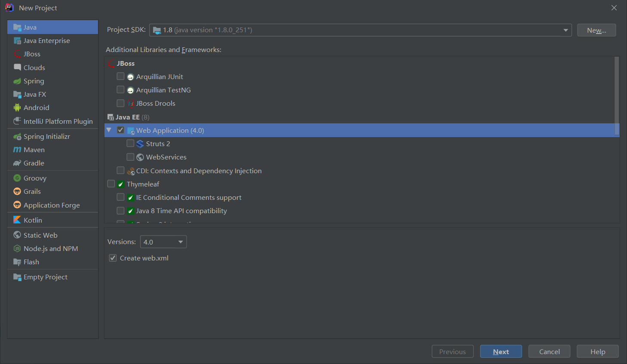Select Empty Project type label
627x364 pixels.
click(x=46, y=277)
